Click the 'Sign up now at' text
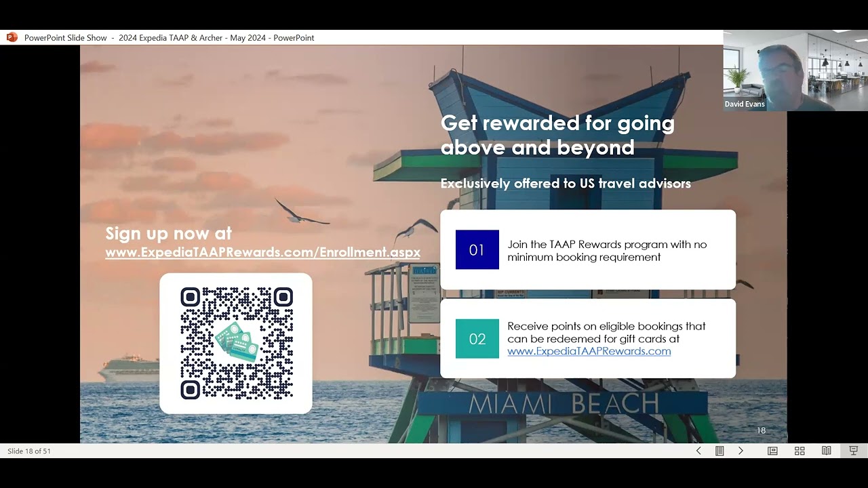Viewport: 868px width, 488px height. click(x=168, y=233)
